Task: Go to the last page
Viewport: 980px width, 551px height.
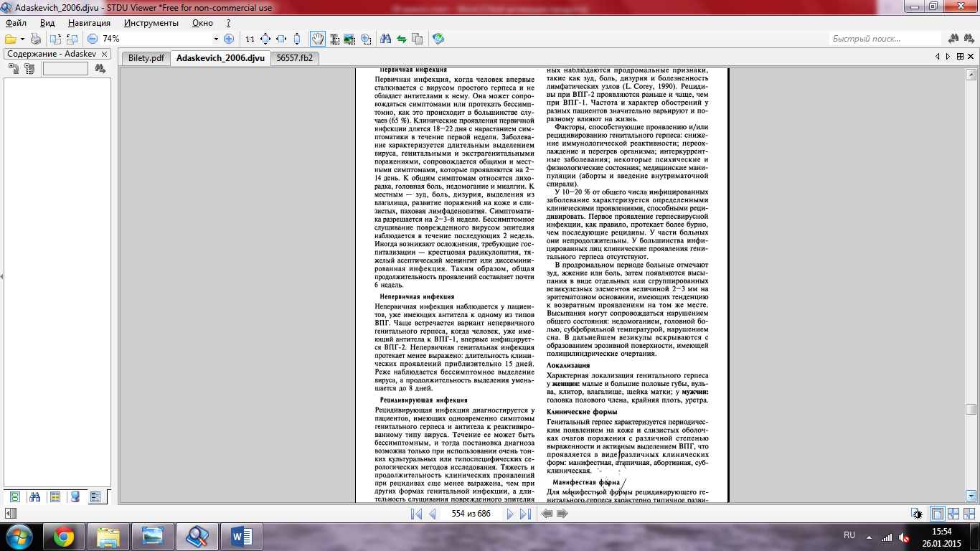Action: pyautogui.click(x=525, y=514)
